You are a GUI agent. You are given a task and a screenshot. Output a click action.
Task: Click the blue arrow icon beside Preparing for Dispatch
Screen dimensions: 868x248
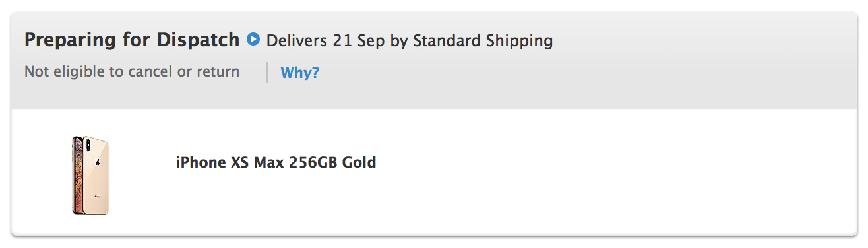coord(253,40)
